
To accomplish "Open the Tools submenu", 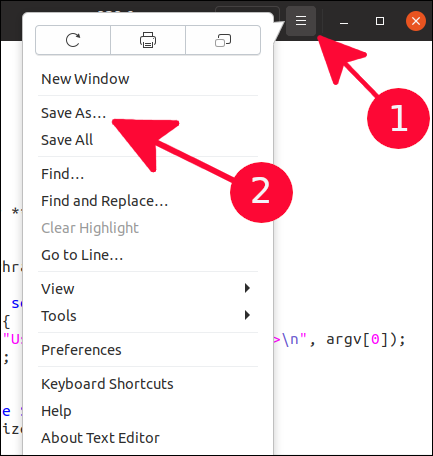I will click(x=148, y=316).
